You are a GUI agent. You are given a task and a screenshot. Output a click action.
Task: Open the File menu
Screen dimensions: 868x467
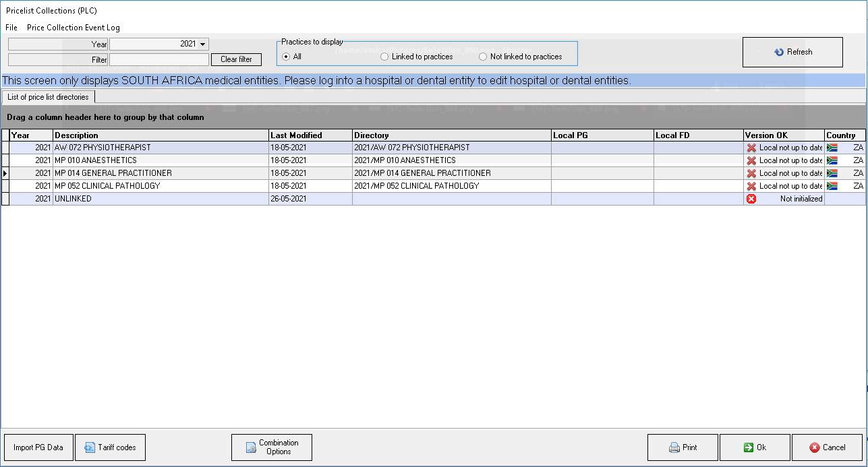(11, 28)
